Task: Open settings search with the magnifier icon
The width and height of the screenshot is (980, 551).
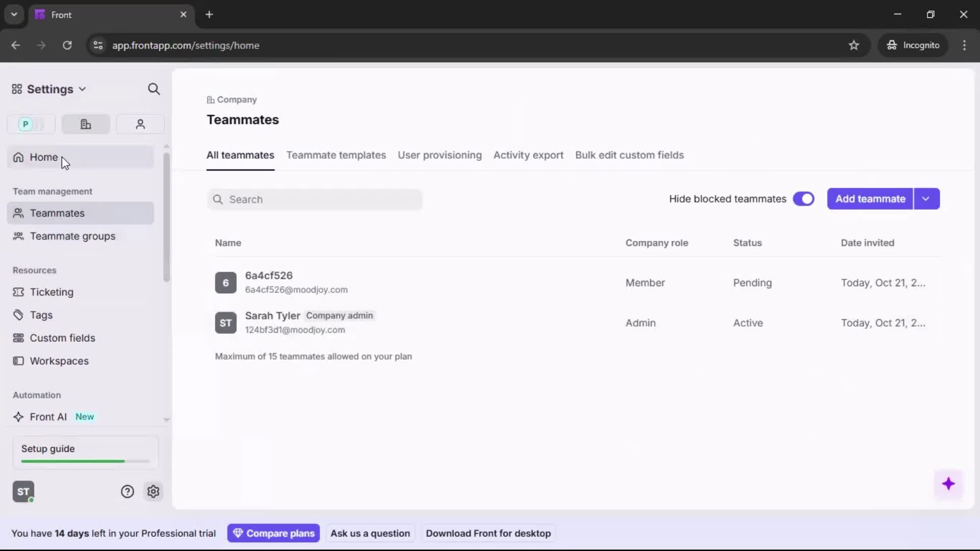Action: coord(154,89)
